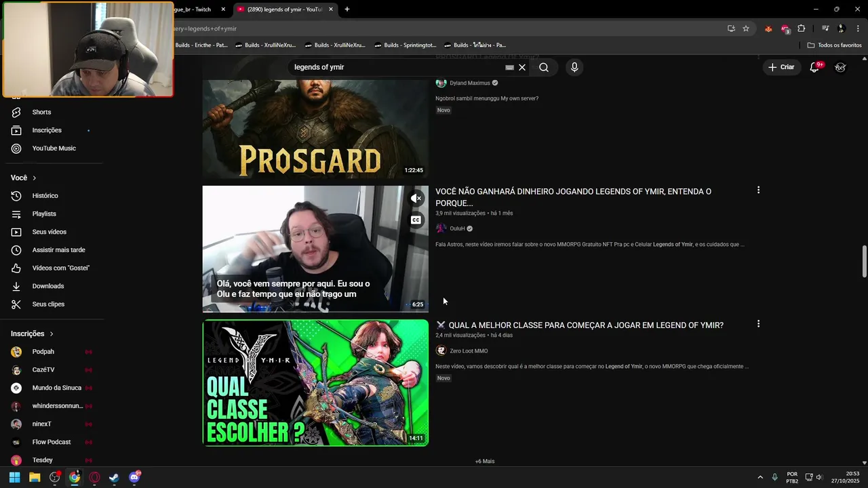Image resolution: width=868 pixels, height=488 pixels.
Task: Open the YouTube notifications bell
Action: [x=815, y=67]
